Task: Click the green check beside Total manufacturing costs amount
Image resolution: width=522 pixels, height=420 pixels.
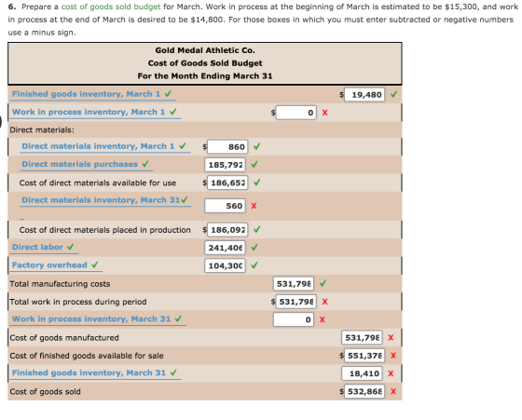Action: pos(323,283)
